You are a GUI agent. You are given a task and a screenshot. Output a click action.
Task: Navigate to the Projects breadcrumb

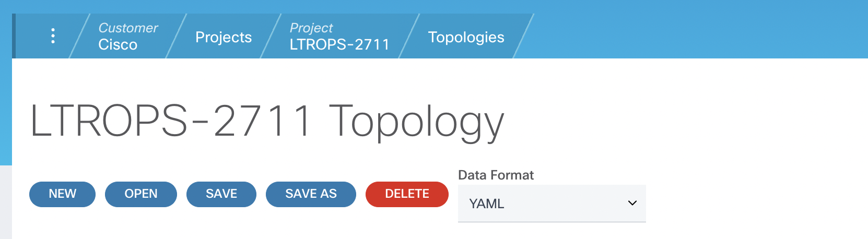tap(224, 37)
